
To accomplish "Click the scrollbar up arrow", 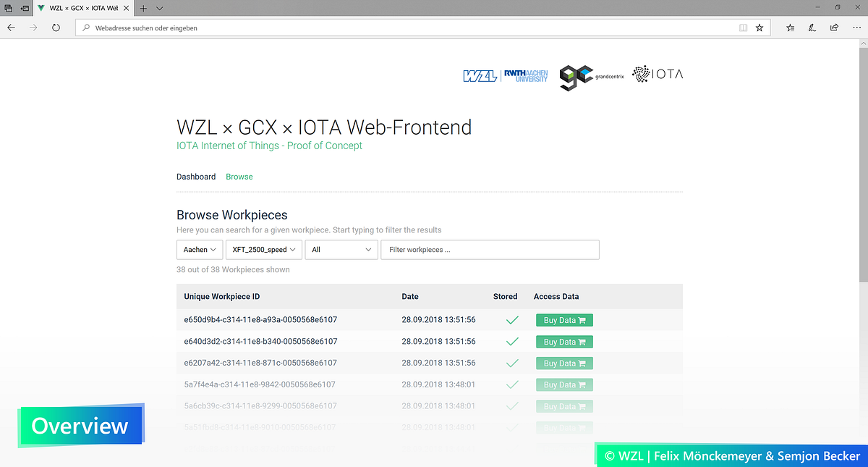I will pyautogui.click(x=863, y=43).
